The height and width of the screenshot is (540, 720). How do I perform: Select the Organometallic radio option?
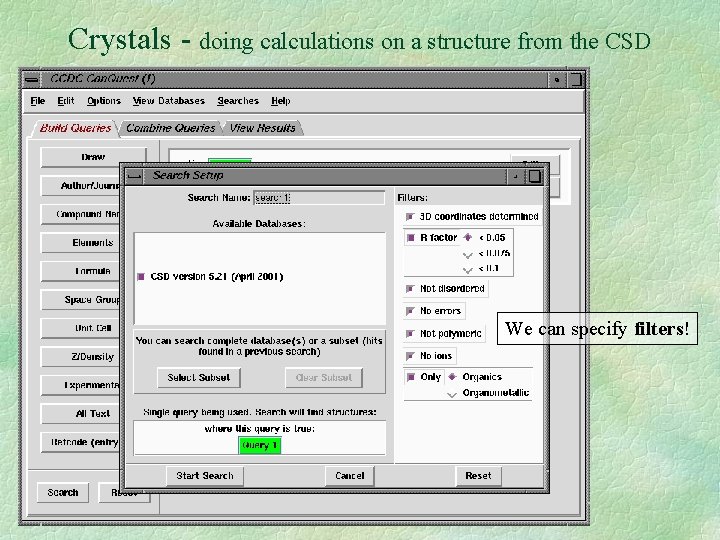(x=452, y=394)
